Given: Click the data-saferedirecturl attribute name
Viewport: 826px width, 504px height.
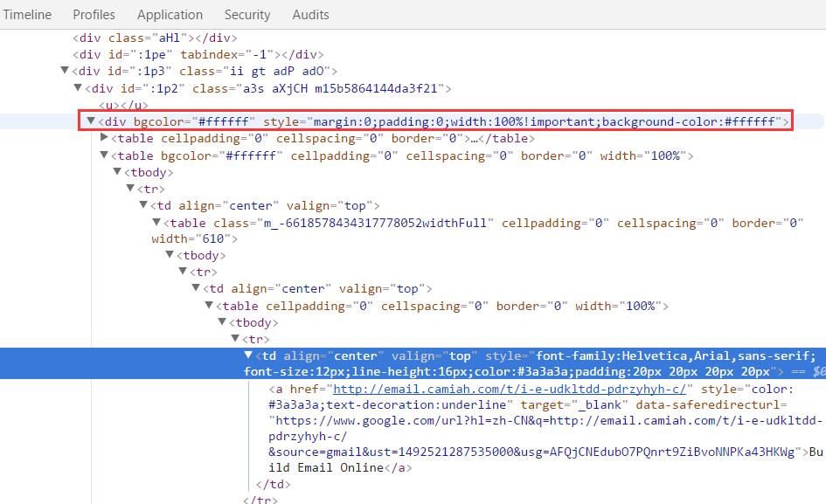Looking at the screenshot, I should pyautogui.click(x=708, y=405).
